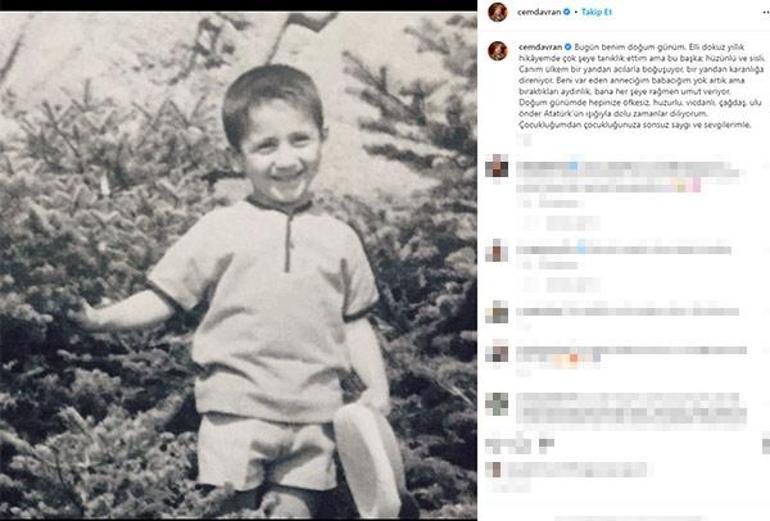Click the fourth commenter's blurred avatar
Image resolution: width=770 pixels, height=521 pixels.
coord(496,351)
